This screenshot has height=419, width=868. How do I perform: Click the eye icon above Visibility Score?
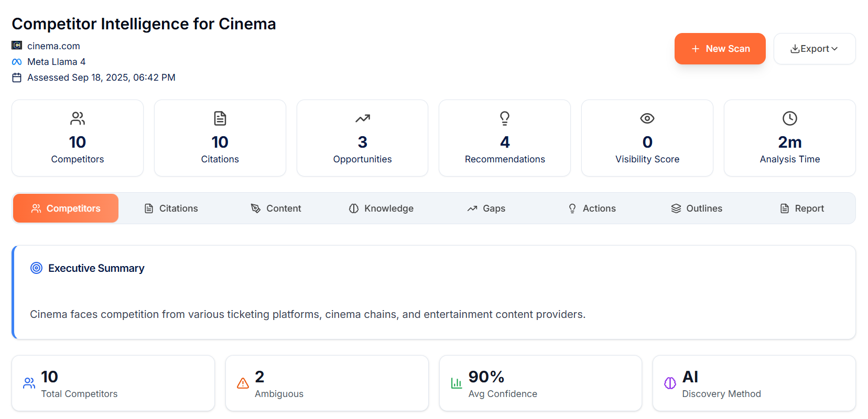pos(647,118)
